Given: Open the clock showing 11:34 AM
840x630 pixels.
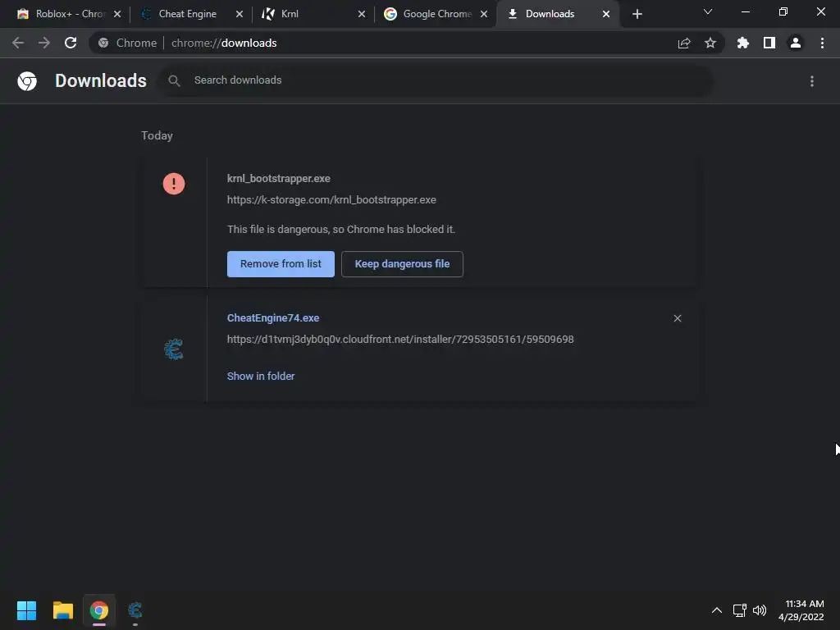Looking at the screenshot, I should [801, 610].
